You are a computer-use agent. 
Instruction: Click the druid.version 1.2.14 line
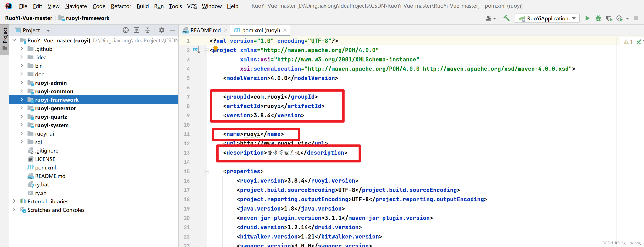point(299,227)
